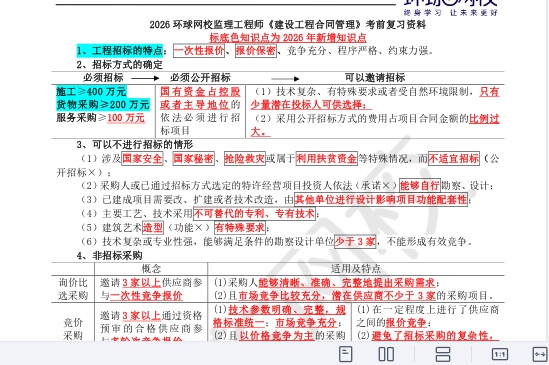Switch to two-page side-by-side view
The height and width of the screenshot is (365, 549).
(x=386, y=354)
